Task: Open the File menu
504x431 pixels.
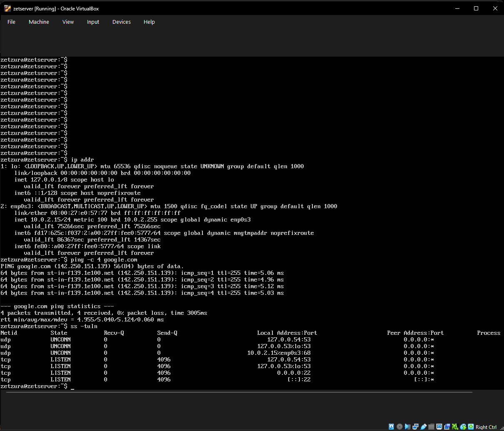Action: (11, 22)
